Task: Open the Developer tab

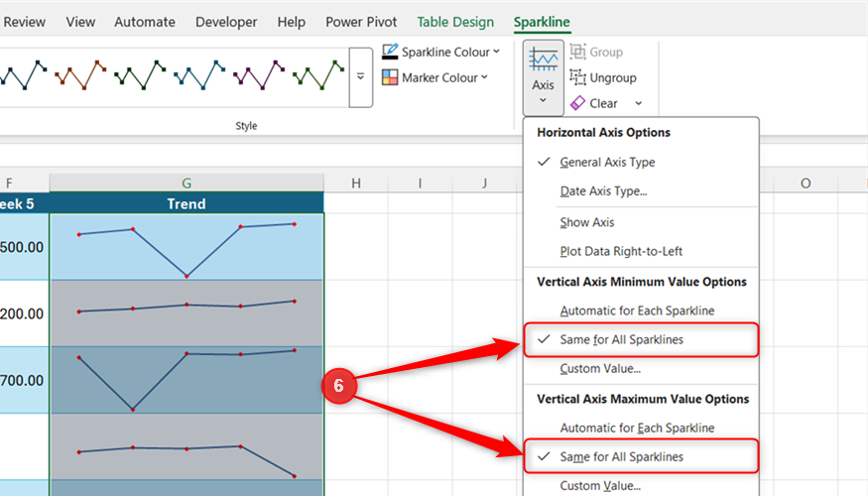Action: pyautogui.click(x=226, y=22)
